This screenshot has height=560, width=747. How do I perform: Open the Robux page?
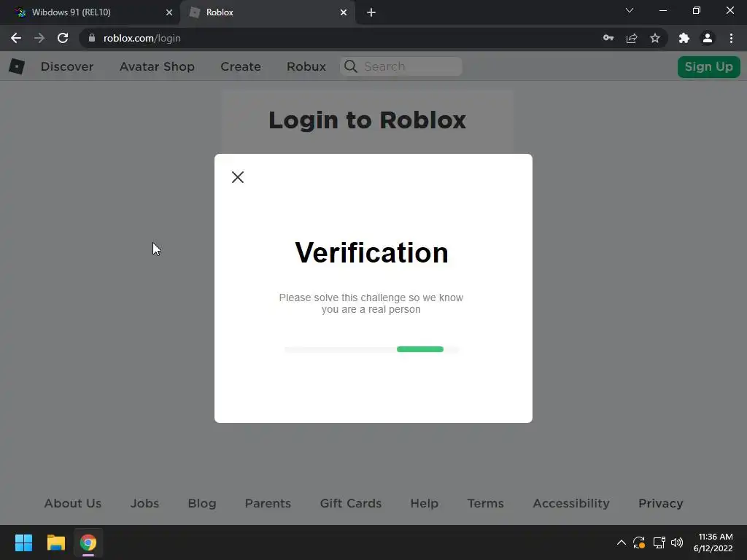(306, 66)
